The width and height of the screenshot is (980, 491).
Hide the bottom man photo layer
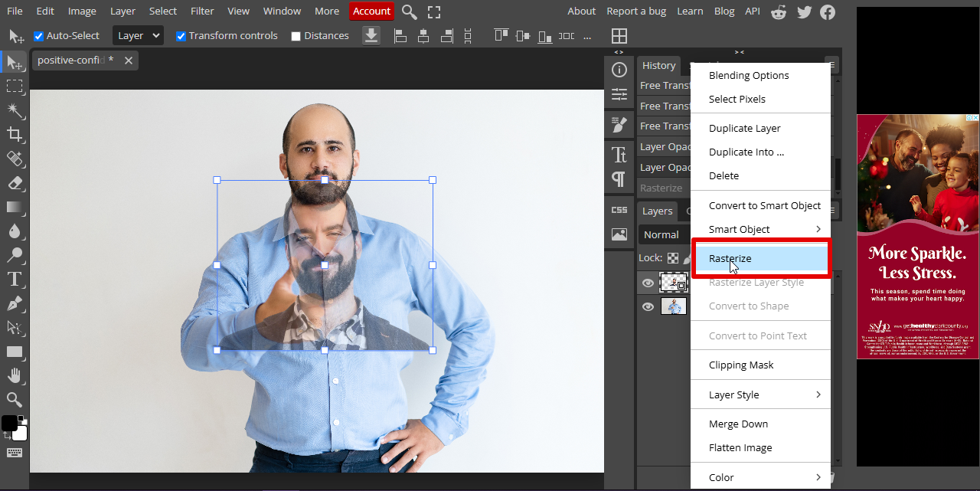648,306
